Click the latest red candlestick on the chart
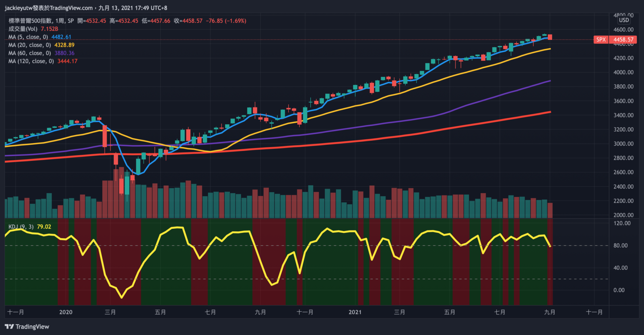Screen dimensions: 644x335 [550, 37]
